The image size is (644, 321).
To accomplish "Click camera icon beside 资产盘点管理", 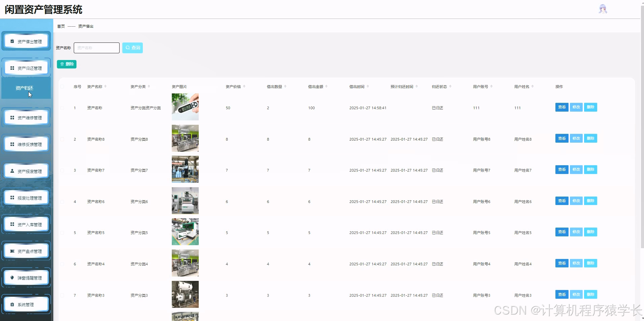I will pyautogui.click(x=12, y=251).
